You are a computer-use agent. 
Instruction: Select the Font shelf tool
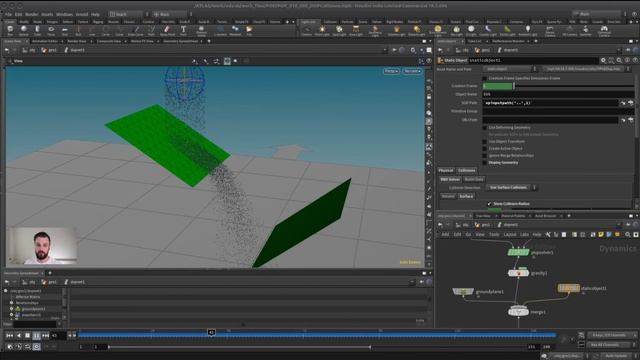(x=183, y=30)
